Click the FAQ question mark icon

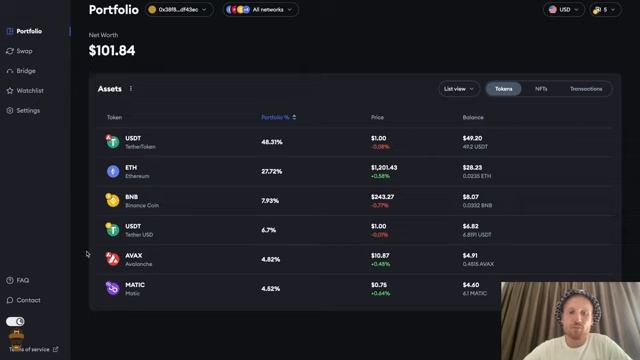pyautogui.click(x=10, y=280)
